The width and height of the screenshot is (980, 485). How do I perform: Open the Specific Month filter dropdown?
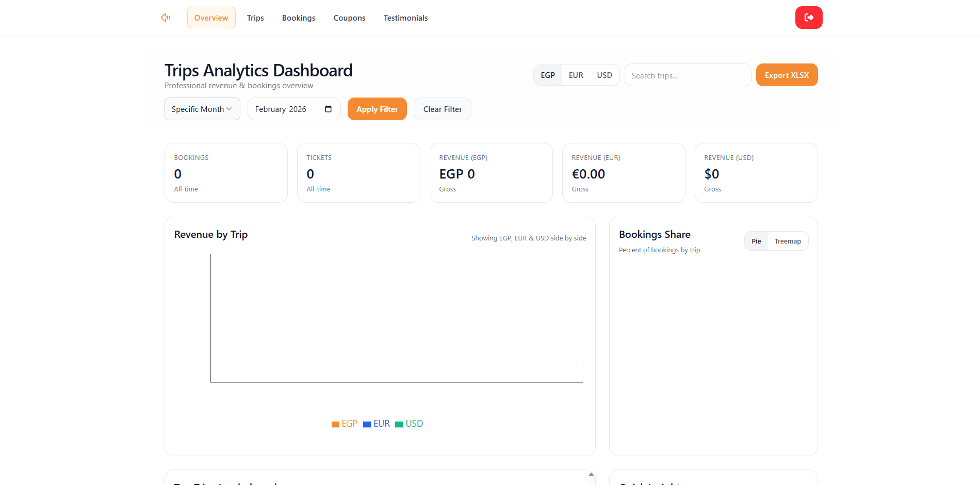(x=202, y=109)
